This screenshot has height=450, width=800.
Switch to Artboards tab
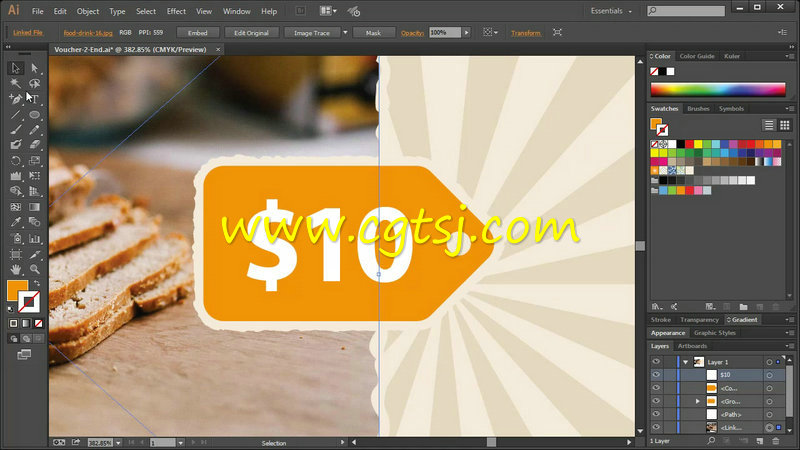coord(692,346)
